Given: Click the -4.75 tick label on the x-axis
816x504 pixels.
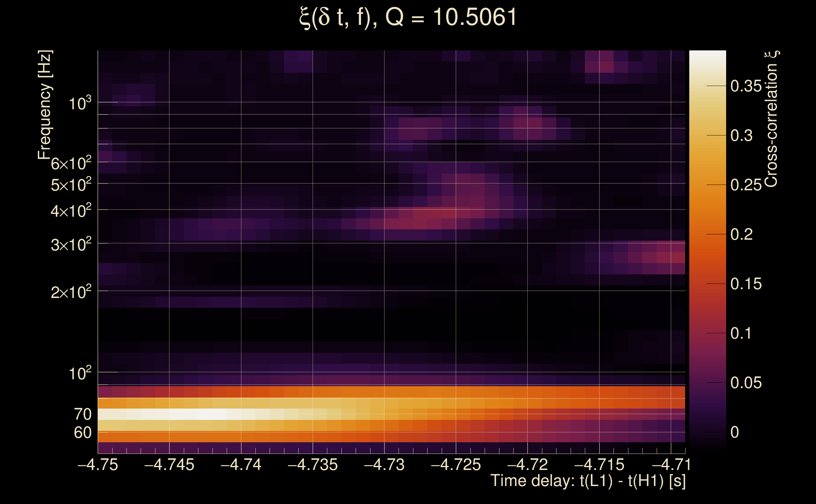Looking at the screenshot, I should (98, 465).
